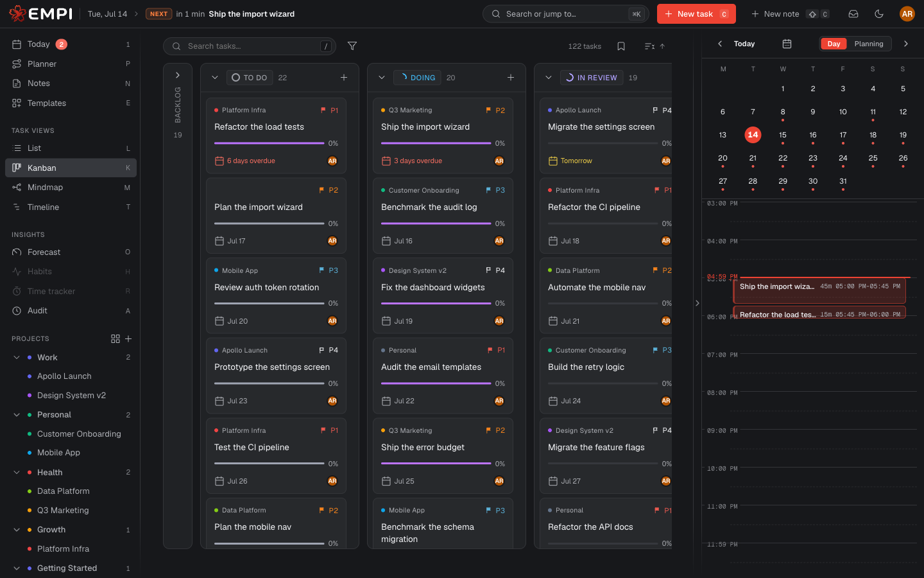924x578 pixels.
Task: Click the bookmark saved views icon
Action: point(621,46)
